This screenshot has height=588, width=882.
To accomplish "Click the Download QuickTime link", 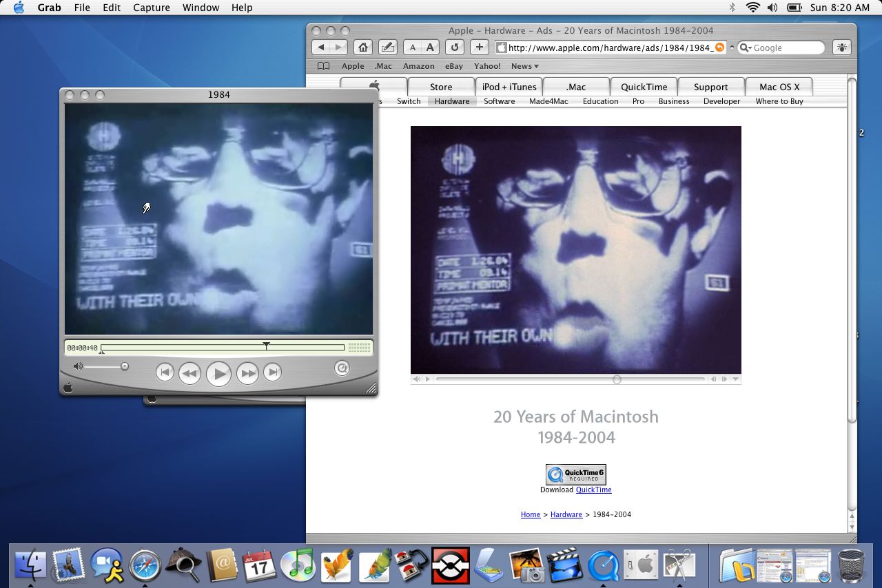I will coord(593,490).
